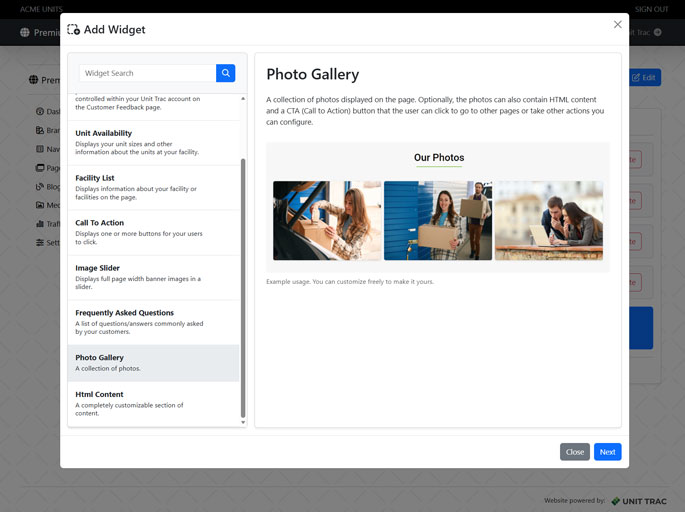Image resolution: width=685 pixels, height=512 pixels.
Task: Open the Navigation sidebar icon
Action: (40, 149)
